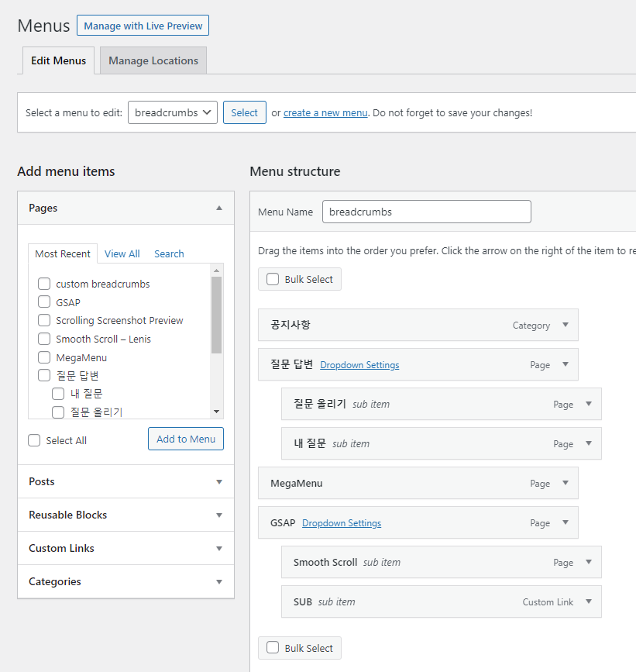Screen dimensions: 636x672
Task: Tick the GSAP page checkbox
Action: click(44, 302)
